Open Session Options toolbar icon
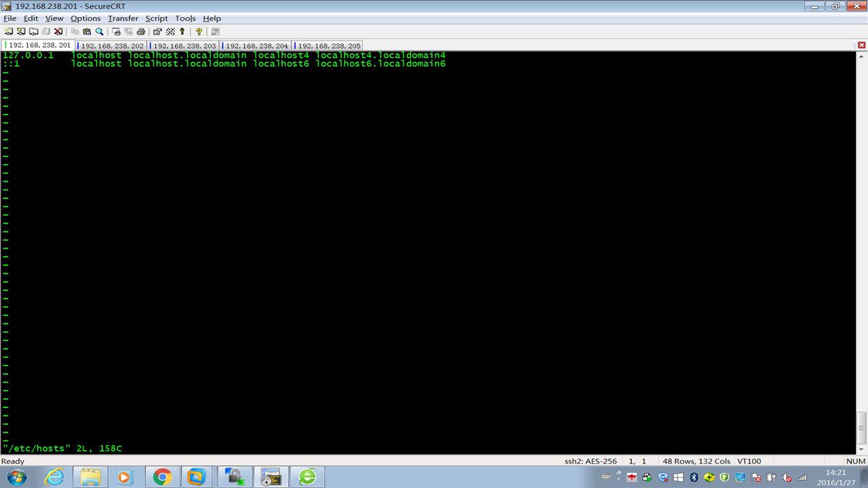This screenshot has height=488, width=868. coord(157,32)
